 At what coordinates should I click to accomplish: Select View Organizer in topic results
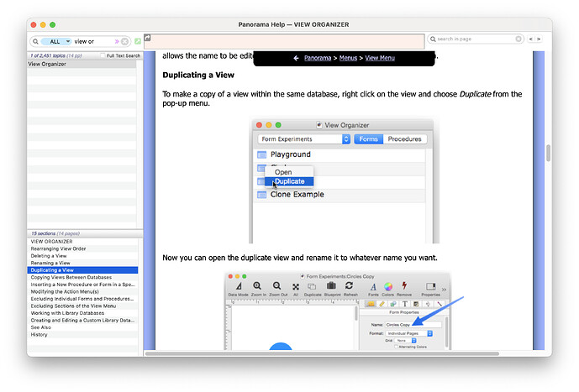point(47,64)
